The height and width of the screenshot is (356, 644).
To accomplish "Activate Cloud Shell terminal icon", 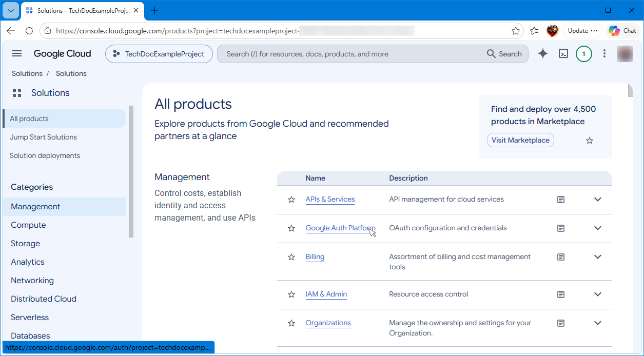I will coord(563,54).
